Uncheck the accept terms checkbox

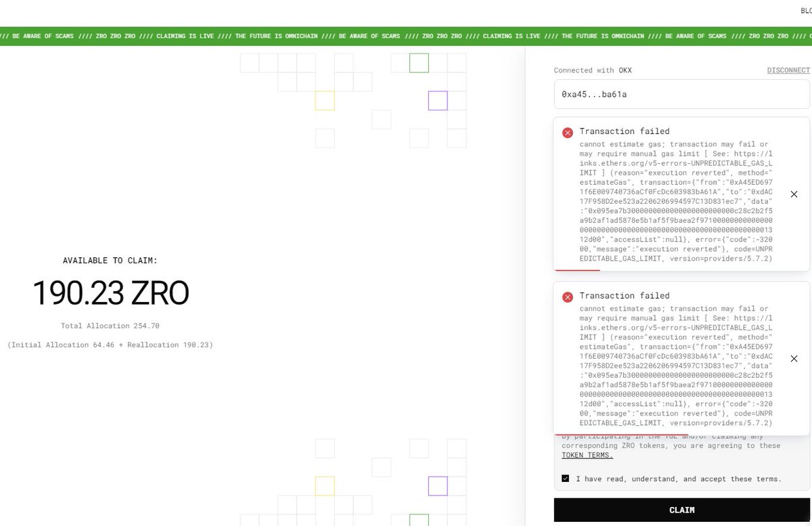click(x=566, y=479)
